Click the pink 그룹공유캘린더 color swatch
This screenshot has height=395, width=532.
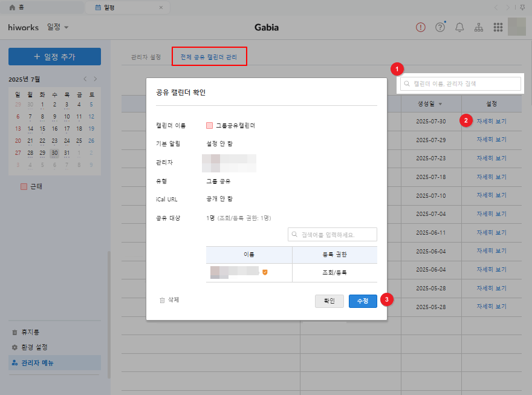click(209, 126)
